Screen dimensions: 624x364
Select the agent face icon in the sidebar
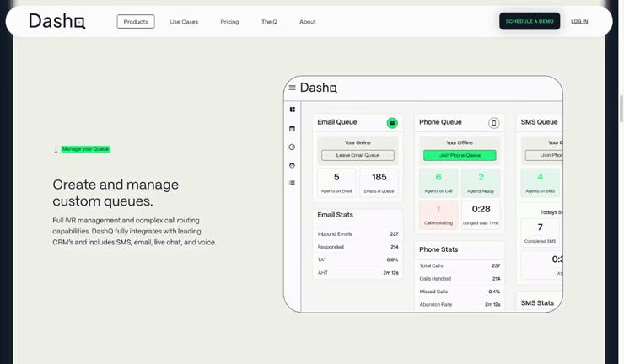(x=292, y=165)
